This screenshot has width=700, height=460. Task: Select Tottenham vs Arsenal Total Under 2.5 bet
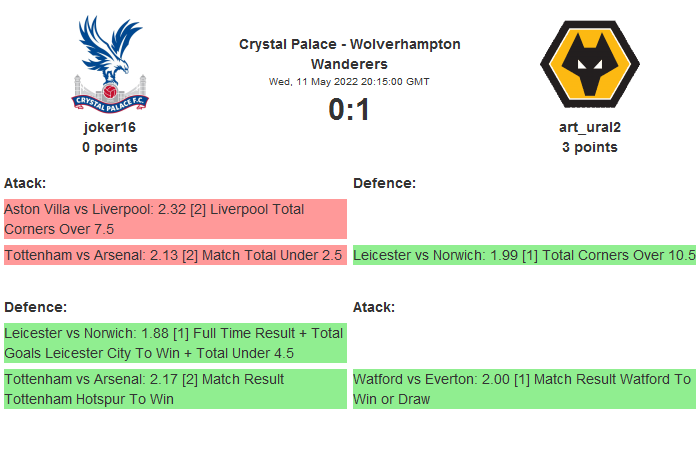[x=175, y=255]
